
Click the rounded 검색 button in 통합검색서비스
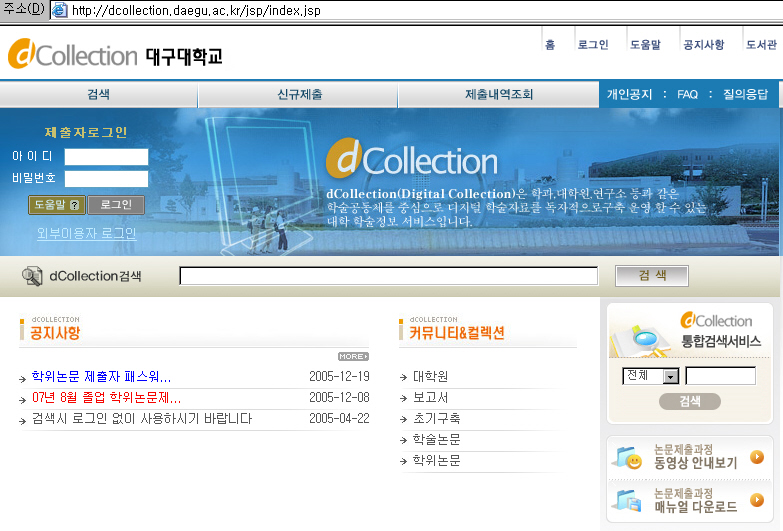pos(690,401)
